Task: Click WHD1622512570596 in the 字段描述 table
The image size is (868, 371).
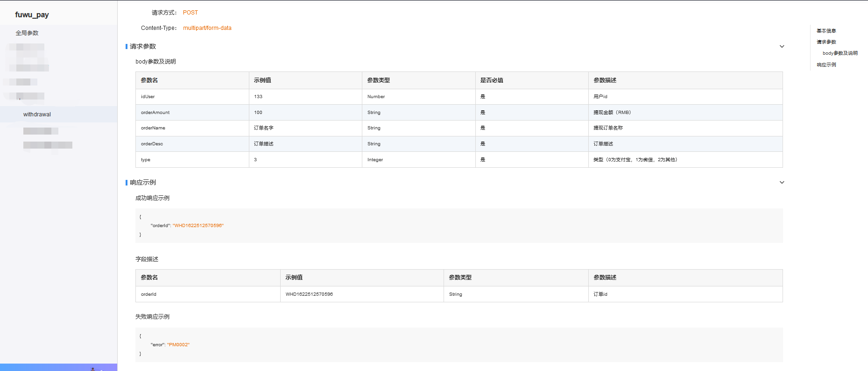Action: (x=309, y=294)
